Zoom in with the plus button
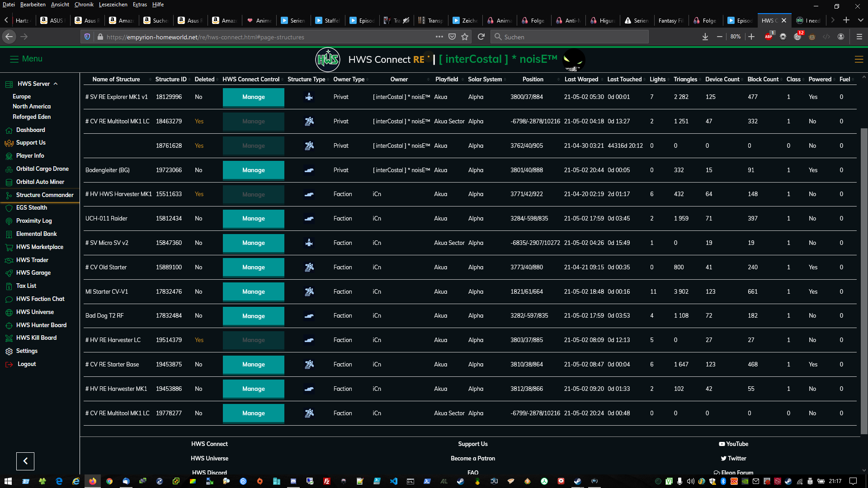The height and width of the screenshot is (488, 868). coord(751,37)
